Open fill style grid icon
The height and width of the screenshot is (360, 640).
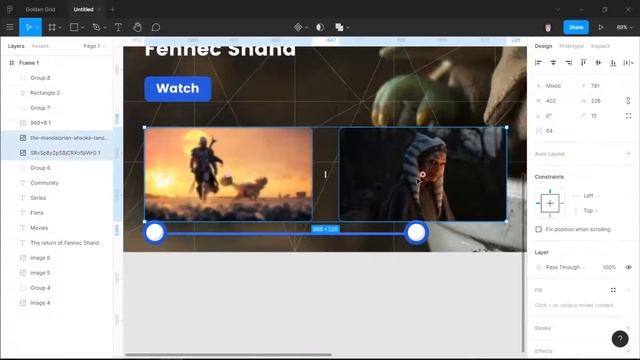tap(613, 290)
